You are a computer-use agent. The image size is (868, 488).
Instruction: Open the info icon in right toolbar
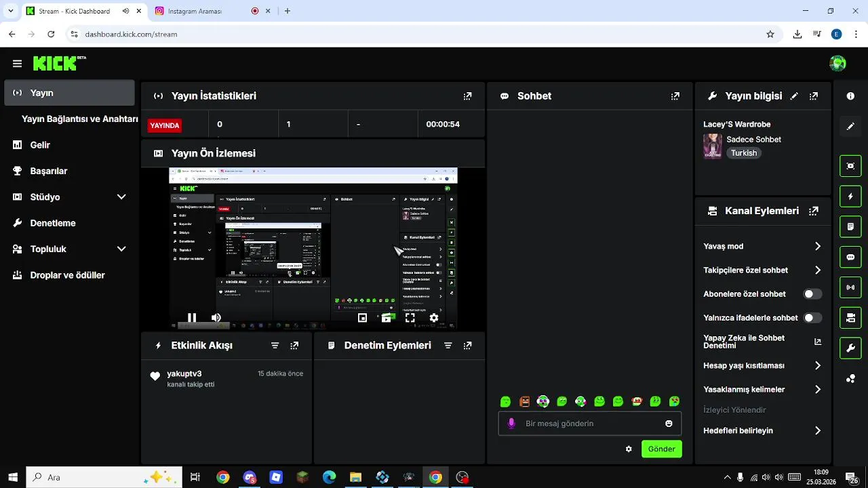[x=850, y=96]
